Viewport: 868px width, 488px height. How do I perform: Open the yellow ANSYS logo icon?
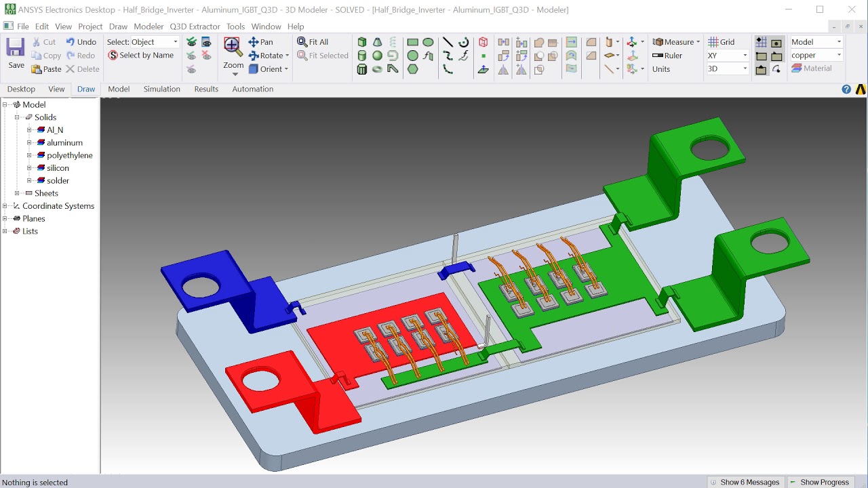pyautogui.click(x=861, y=89)
